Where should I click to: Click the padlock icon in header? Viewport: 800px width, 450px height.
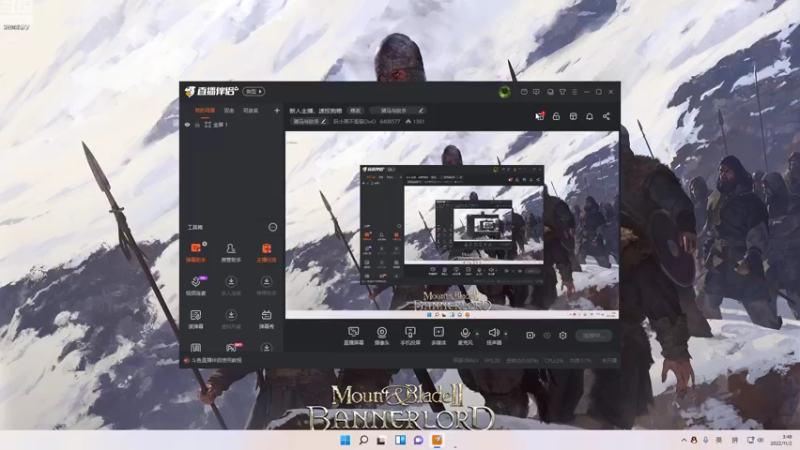(x=556, y=116)
